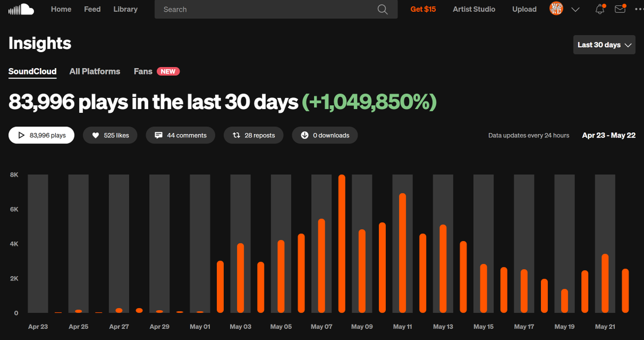The image size is (644, 340).
Task: Click the Apr 23 - May 22 date range
Action: pos(609,135)
